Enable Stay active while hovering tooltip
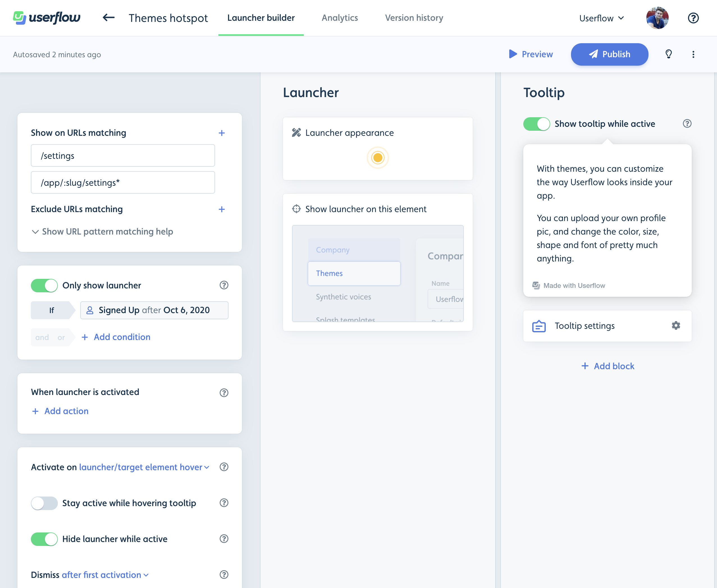The width and height of the screenshot is (717, 588). pos(44,503)
